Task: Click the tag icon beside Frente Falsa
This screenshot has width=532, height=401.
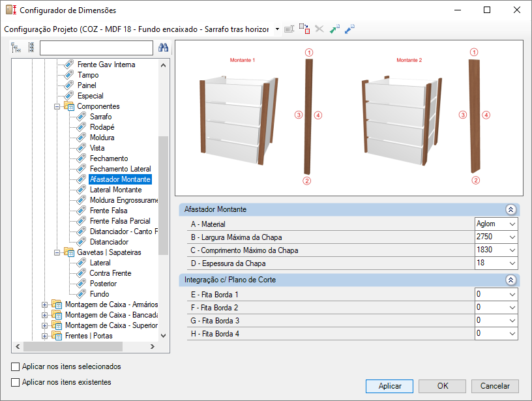Action: point(81,211)
